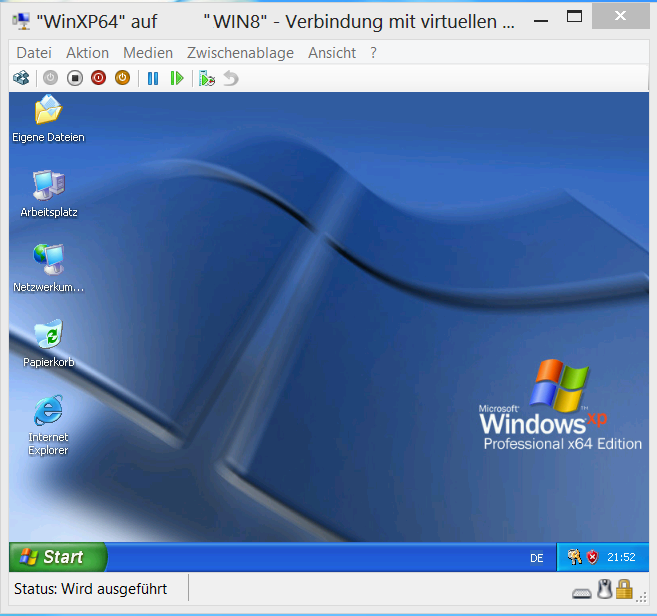Click the DE language indicator in taskbar
Screen dimensions: 657x616
point(536,558)
